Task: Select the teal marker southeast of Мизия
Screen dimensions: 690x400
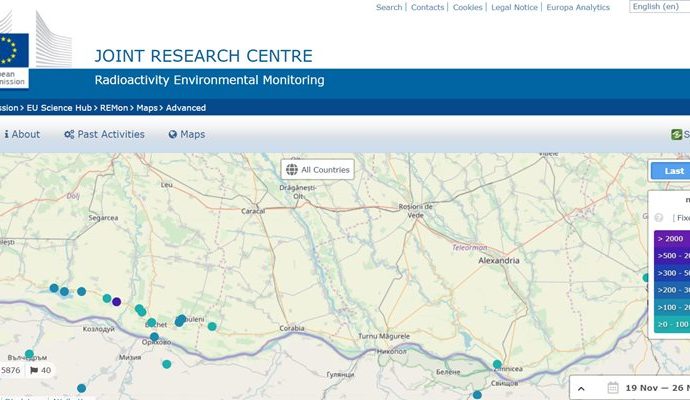Action: click(167, 364)
